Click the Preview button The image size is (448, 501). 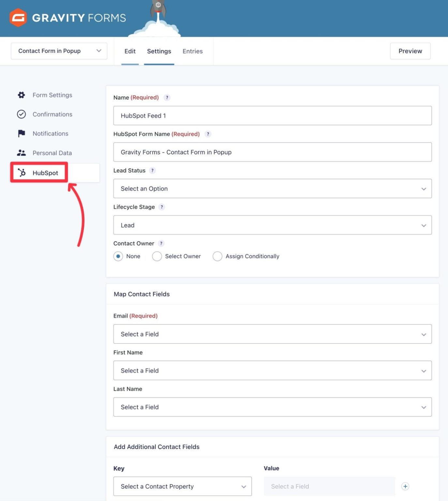coord(410,51)
